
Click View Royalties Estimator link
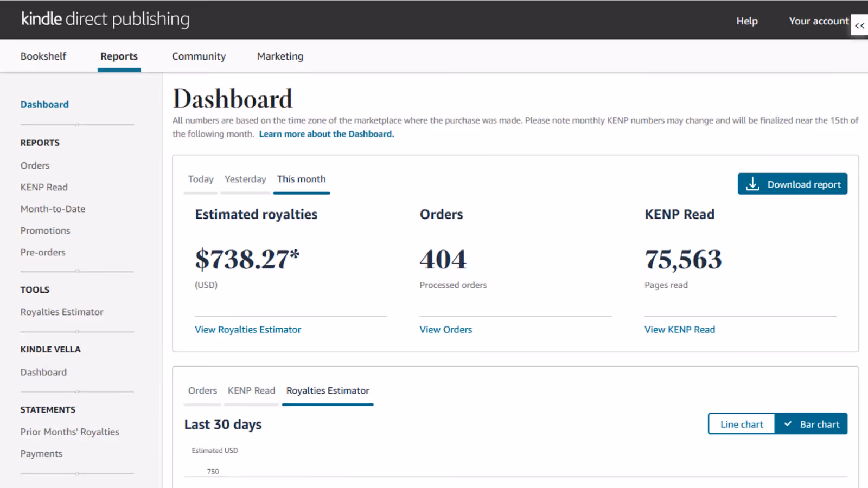click(x=248, y=330)
